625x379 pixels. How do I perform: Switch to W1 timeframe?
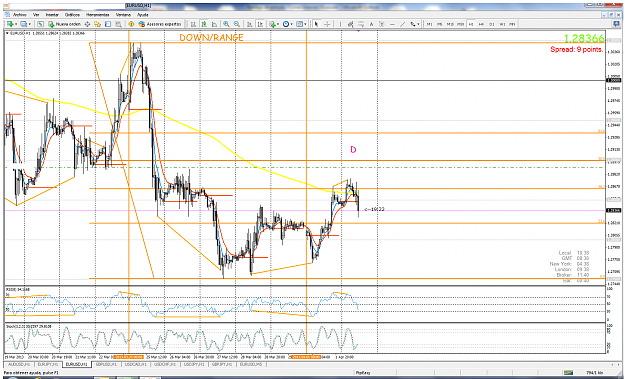(502, 24)
